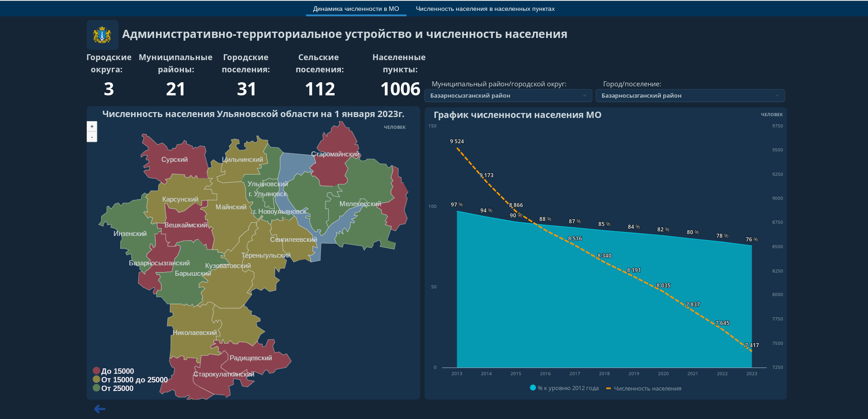Image resolution: width=868 pixels, height=419 pixels.
Task: Click the 9 524 data point for 2013
Action: [x=457, y=147]
